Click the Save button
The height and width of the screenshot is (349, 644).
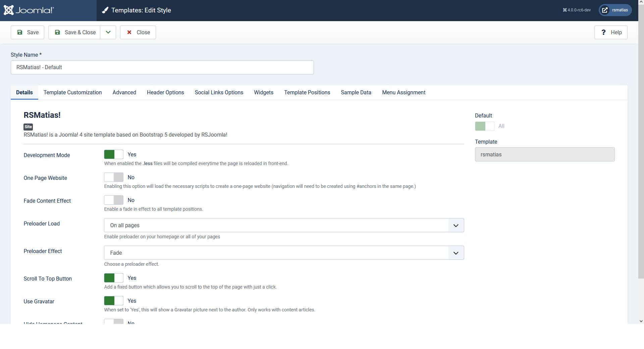click(x=28, y=32)
